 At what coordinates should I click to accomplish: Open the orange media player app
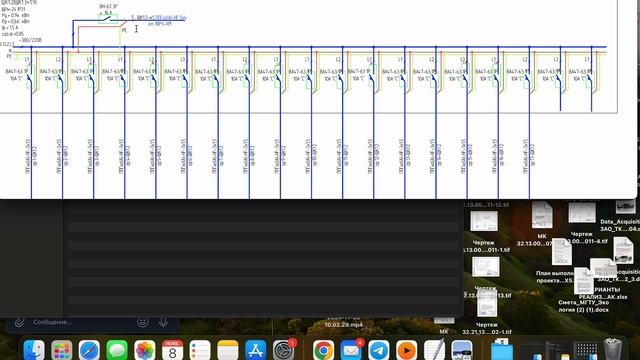coord(407,350)
